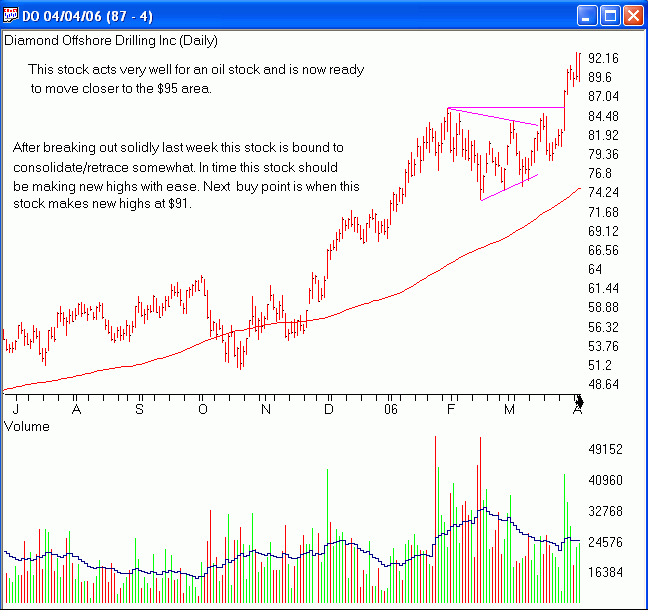Select the 'Volume' panel label
Viewport: 648px width, 610px height.
coord(26,426)
